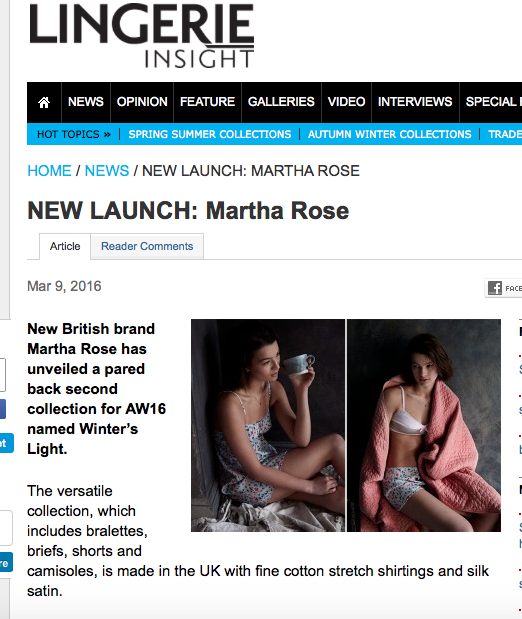Viewport: 522px width, 619px height.
Task: Click the HOME breadcrumb link
Action: pos(49,171)
